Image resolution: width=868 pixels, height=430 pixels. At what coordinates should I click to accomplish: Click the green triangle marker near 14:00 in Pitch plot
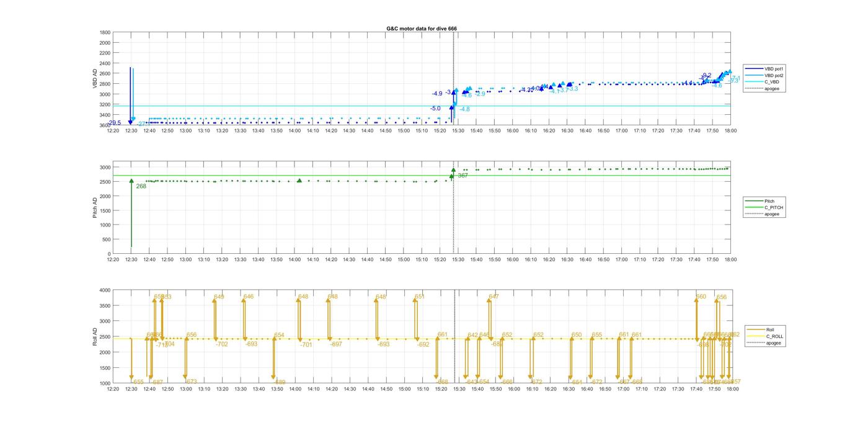pyautogui.click(x=299, y=181)
